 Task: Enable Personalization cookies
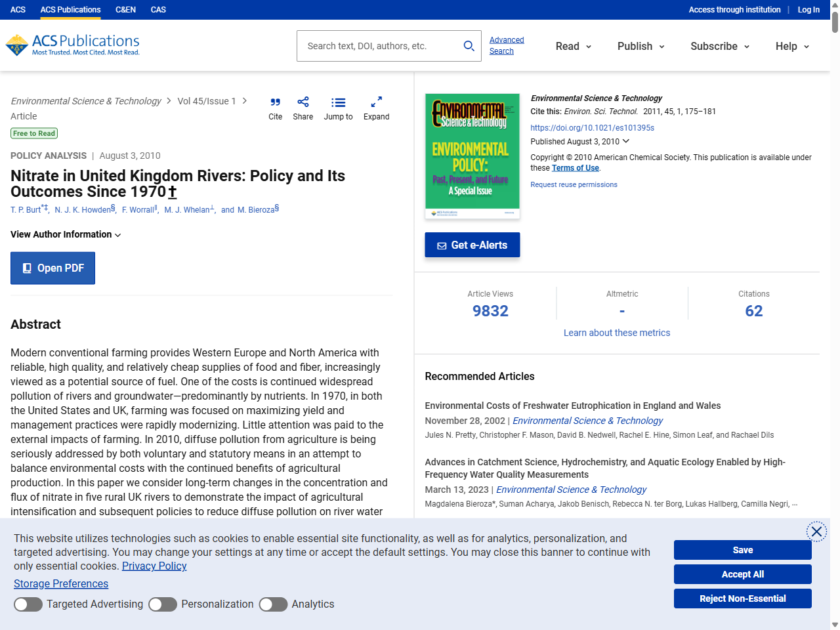(x=163, y=604)
